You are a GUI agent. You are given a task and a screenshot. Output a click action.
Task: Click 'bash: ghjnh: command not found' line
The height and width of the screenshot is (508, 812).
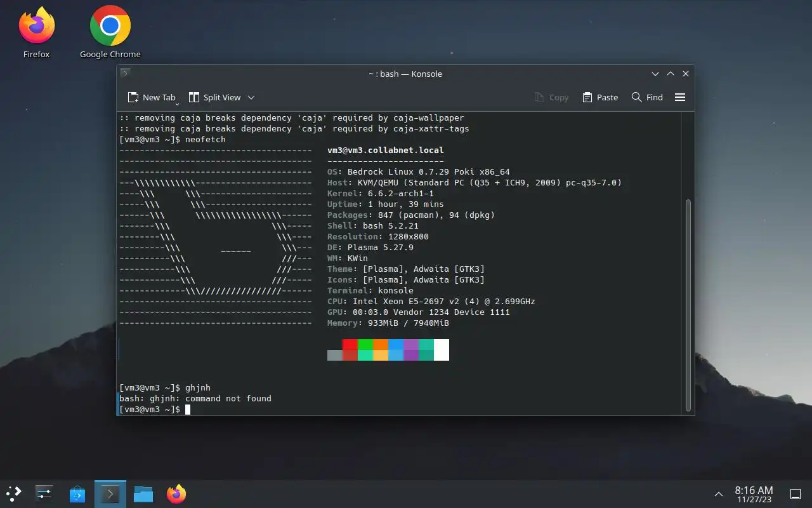pos(195,399)
